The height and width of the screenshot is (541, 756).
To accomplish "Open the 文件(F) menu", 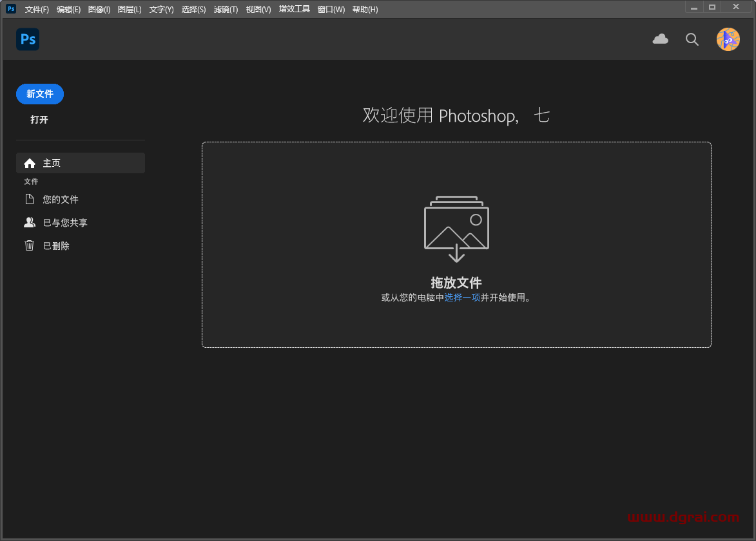I will (37, 9).
